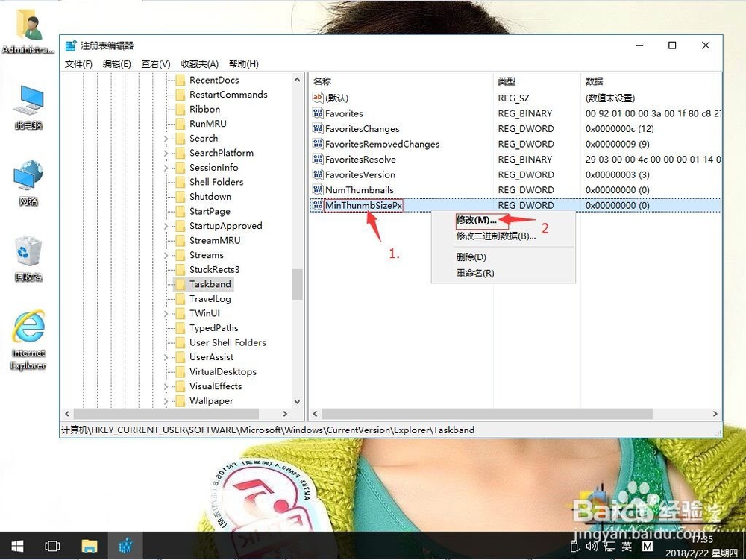Viewport: 746px width, 560px height.
Task: Click the FavoritesRemovedChanges value icon
Action: (x=317, y=144)
